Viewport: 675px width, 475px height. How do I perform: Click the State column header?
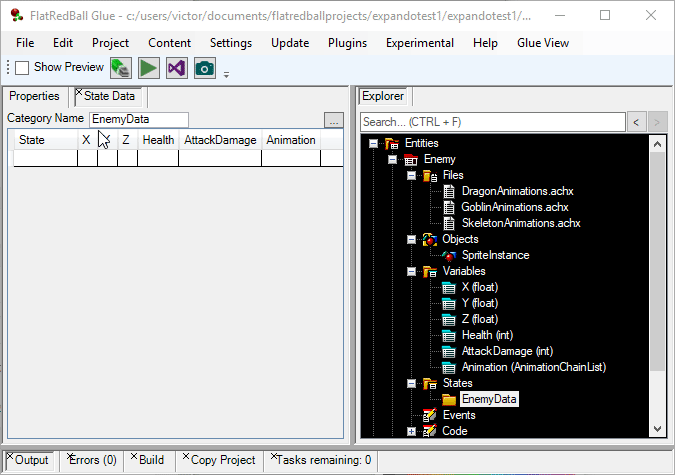pos(46,140)
